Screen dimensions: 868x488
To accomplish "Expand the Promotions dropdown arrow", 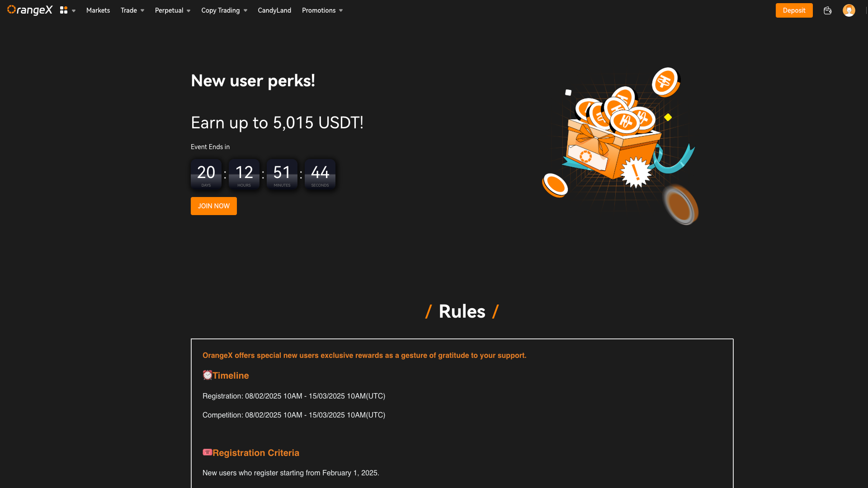I will point(341,10).
